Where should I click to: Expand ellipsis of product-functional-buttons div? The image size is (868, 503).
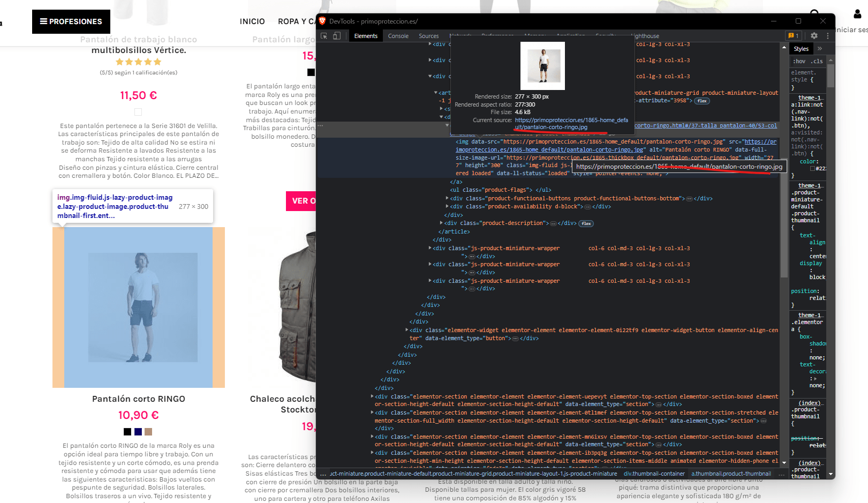point(689,199)
